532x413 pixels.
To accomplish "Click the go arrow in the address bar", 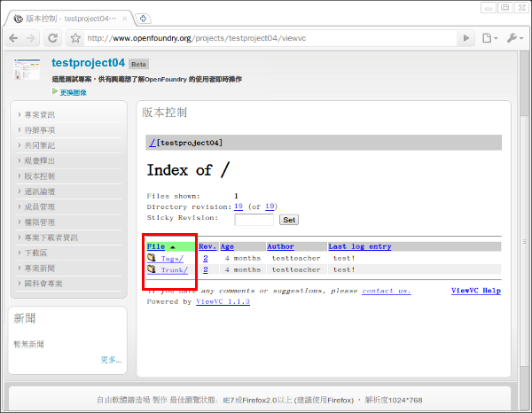I will pos(466,38).
